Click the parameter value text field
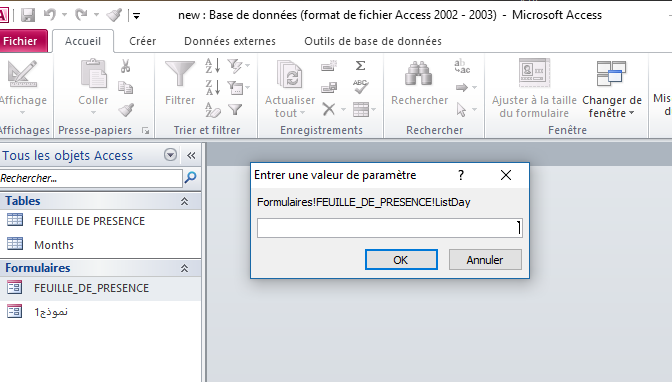 [x=390, y=228]
